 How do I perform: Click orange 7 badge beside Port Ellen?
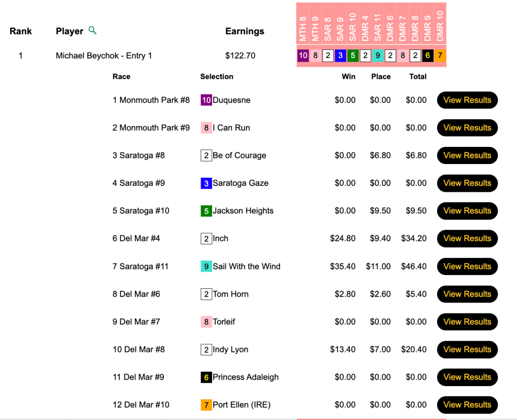pyautogui.click(x=206, y=405)
